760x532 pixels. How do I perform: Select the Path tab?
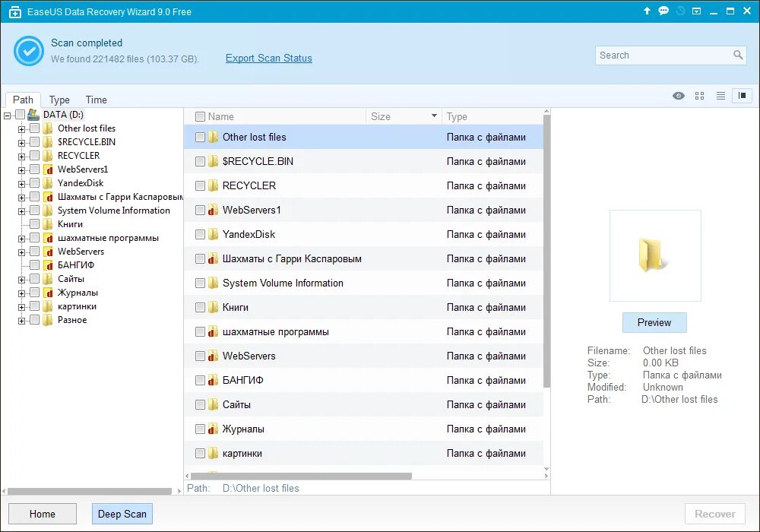(23, 100)
